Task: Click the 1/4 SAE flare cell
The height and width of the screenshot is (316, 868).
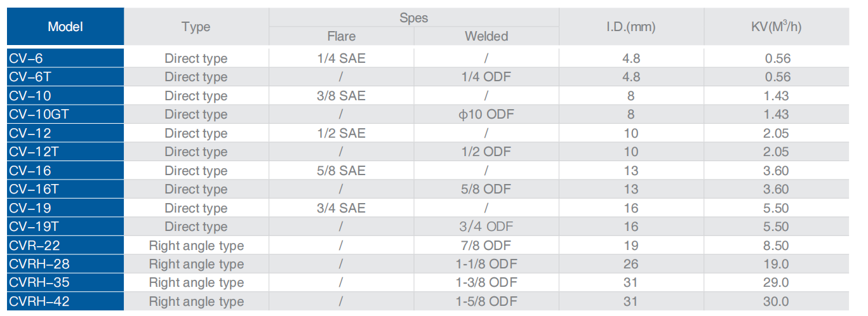Action: [341, 58]
